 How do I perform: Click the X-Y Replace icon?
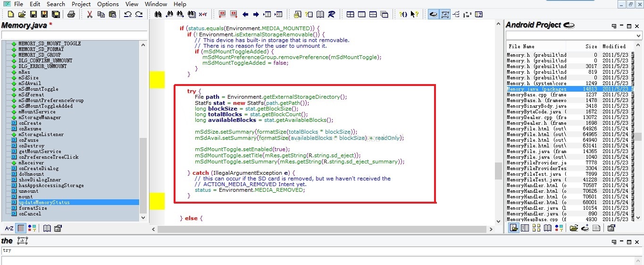(203, 14)
